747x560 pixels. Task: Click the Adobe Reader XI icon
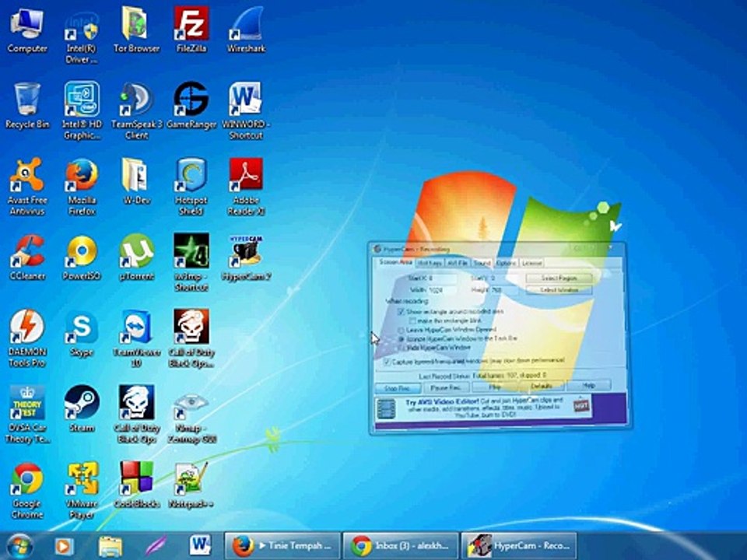[x=246, y=187]
